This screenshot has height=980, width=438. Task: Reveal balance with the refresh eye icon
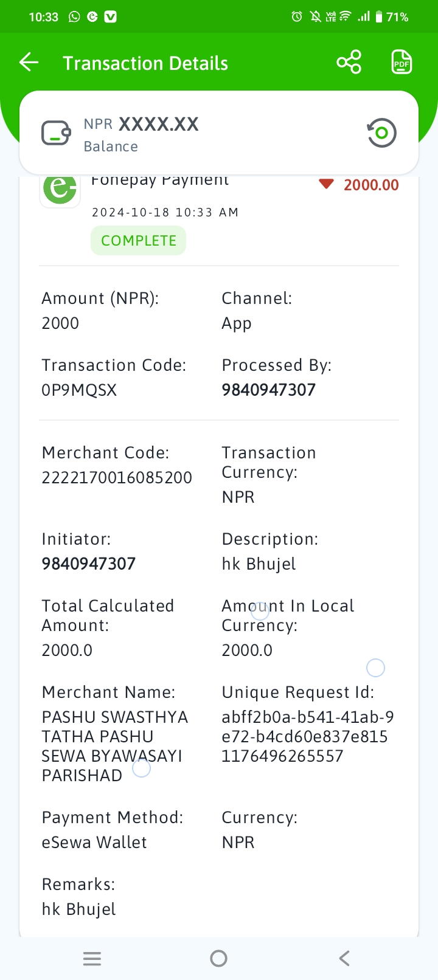point(381,133)
